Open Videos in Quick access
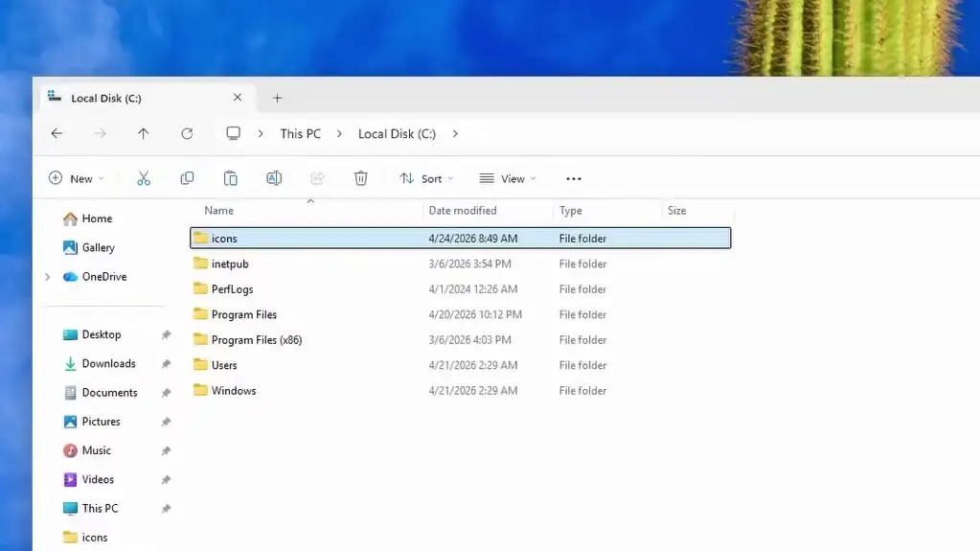Viewport: 980px width, 551px height. click(88, 480)
